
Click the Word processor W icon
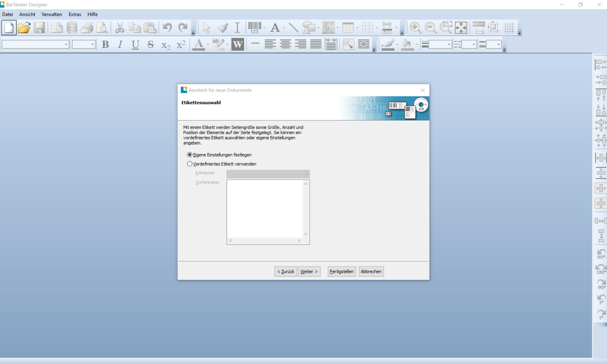(238, 45)
